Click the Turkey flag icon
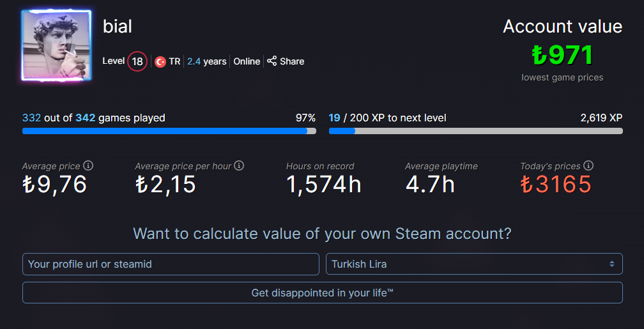Image resolution: width=644 pixels, height=329 pixels. pos(160,62)
